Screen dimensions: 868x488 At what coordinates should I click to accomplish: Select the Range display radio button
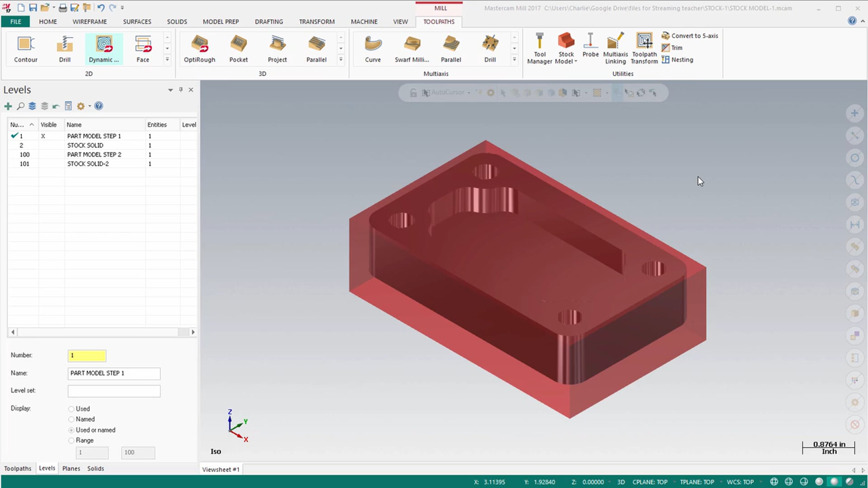click(71, 440)
